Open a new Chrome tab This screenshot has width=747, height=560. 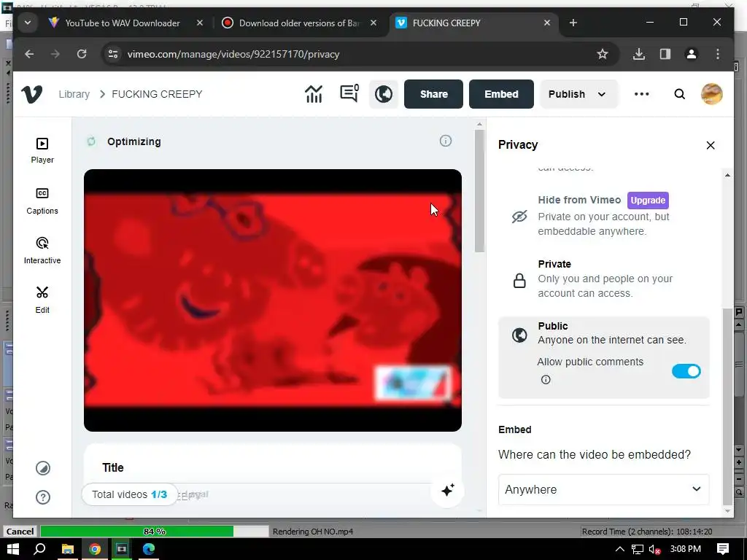(573, 23)
